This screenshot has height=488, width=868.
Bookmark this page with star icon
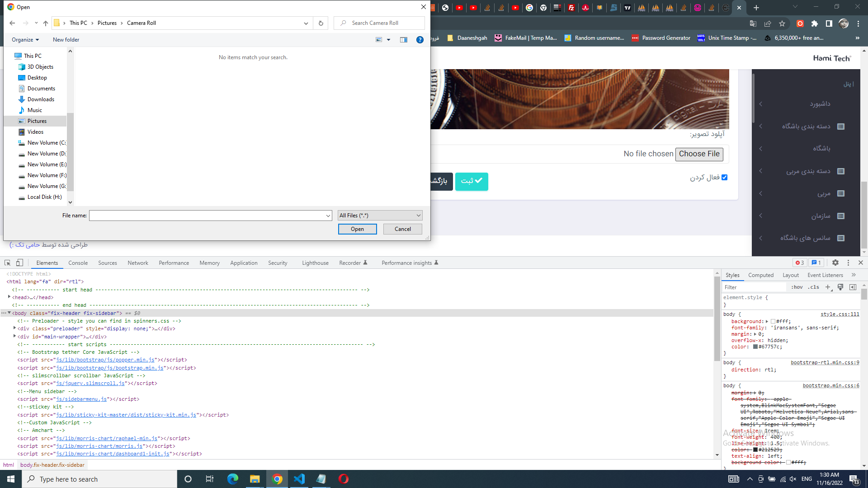(782, 23)
